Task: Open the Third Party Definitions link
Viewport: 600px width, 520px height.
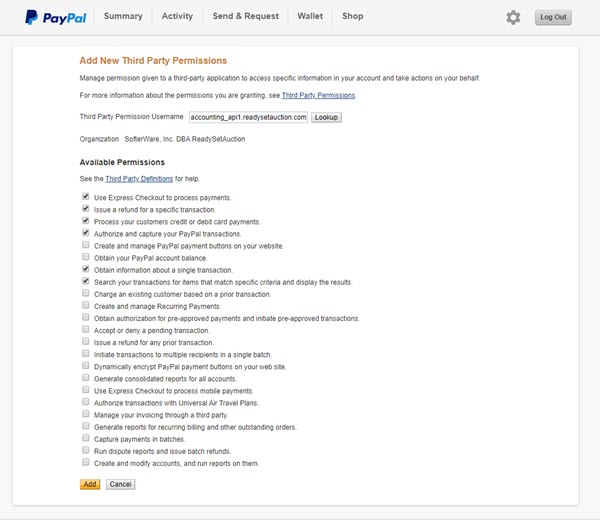Action: 139,179
